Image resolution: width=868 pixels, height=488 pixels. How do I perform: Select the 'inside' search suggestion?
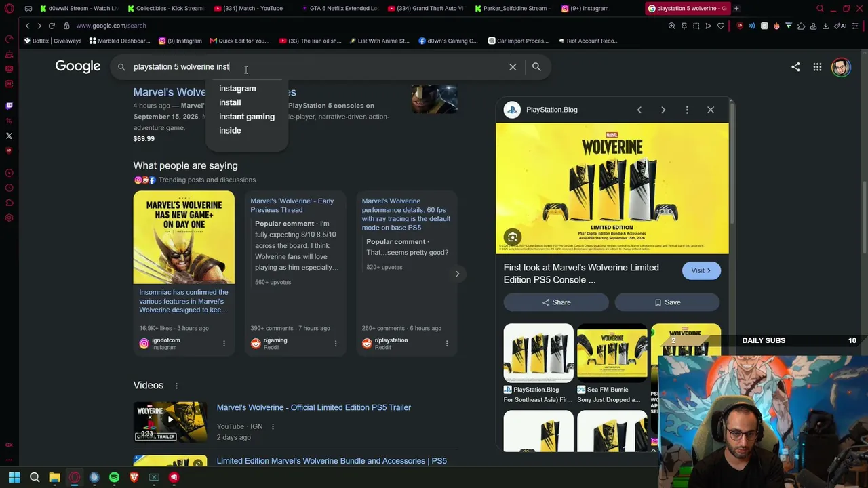230,131
